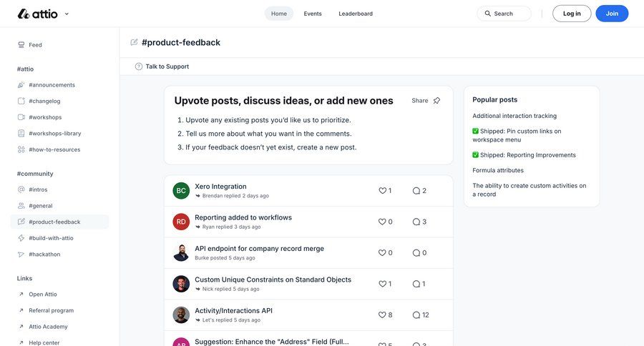Viewport: 644px width, 346px height.
Task: Like the Xero Integration post
Action: (x=382, y=191)
